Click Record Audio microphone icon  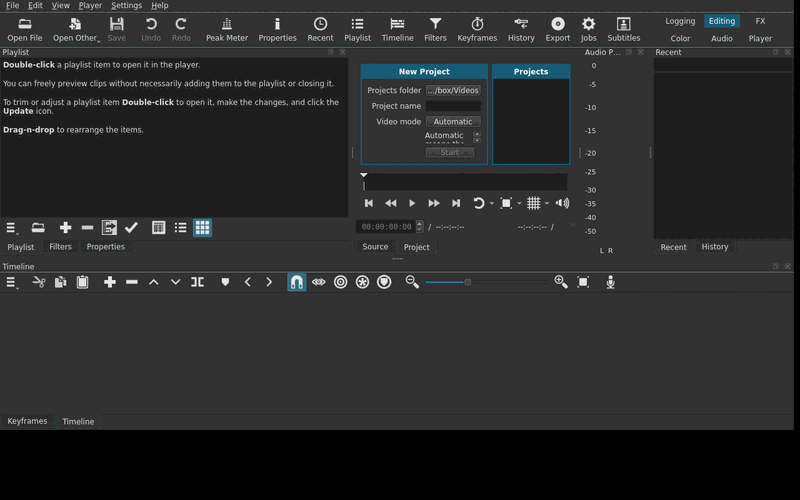(x=610, y=282)
